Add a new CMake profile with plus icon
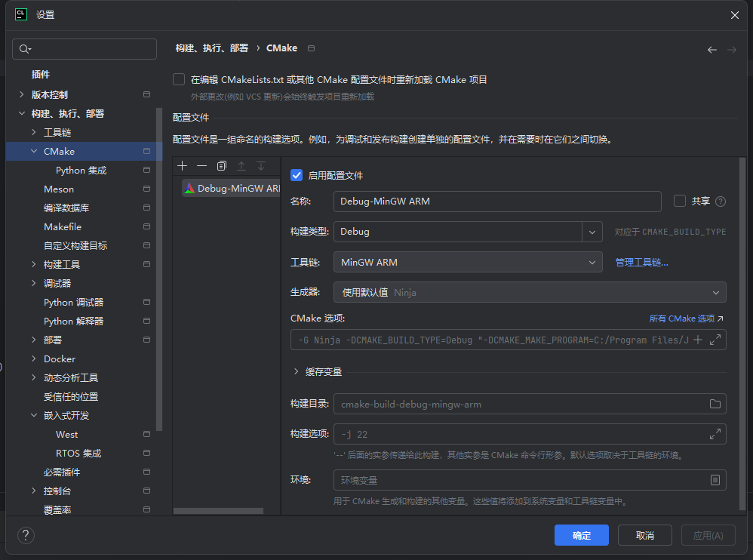Screen dimensions: 753x560 click(182, 166)
